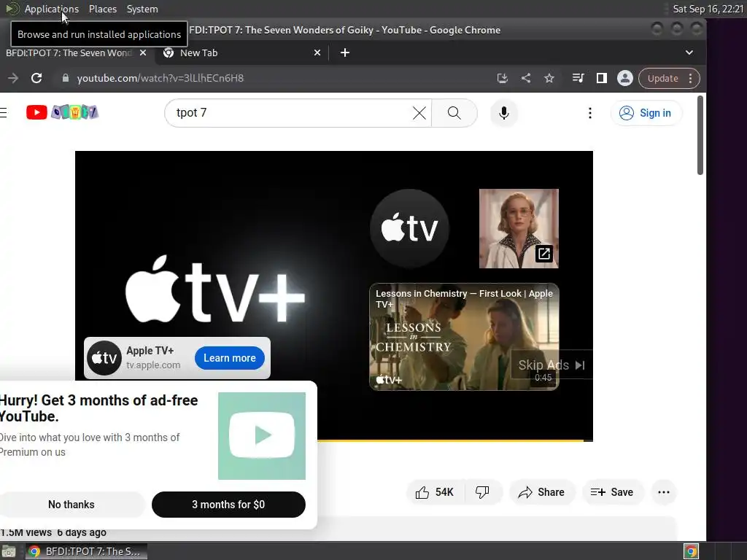Open YouTube home logo
Viewport: 747px width, 560px height.
[x=63, y=112]
